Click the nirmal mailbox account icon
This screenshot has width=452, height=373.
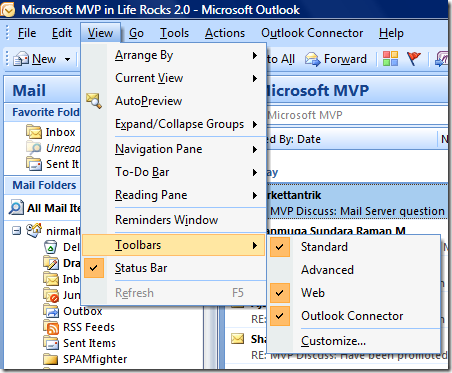coord(34,230)
